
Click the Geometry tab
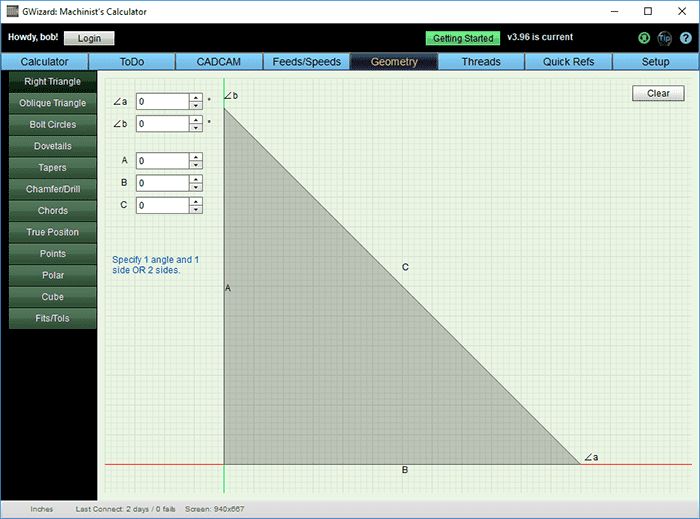(394, 62)
